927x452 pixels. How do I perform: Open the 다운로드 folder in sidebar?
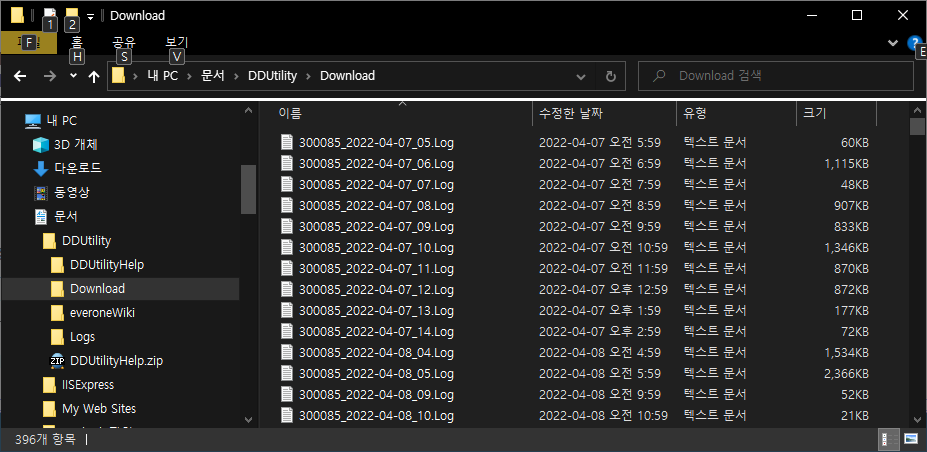pyautogui.click(x=76, y=168)
